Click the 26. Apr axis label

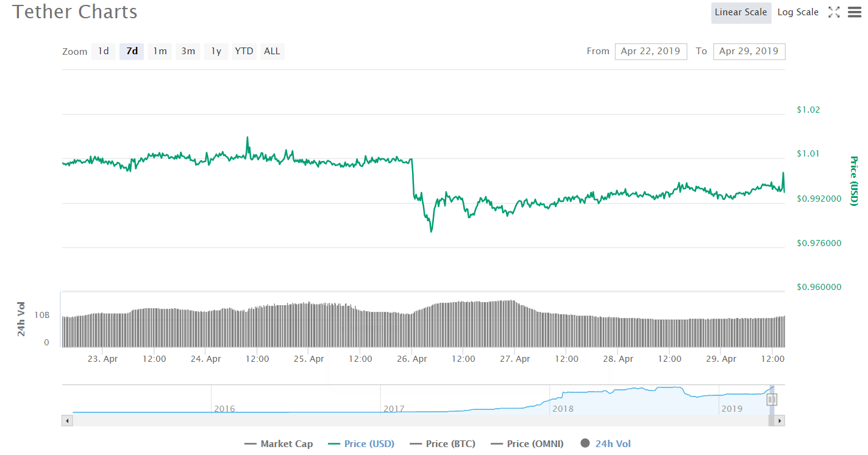pyautogui.click(x=411, y=359)
